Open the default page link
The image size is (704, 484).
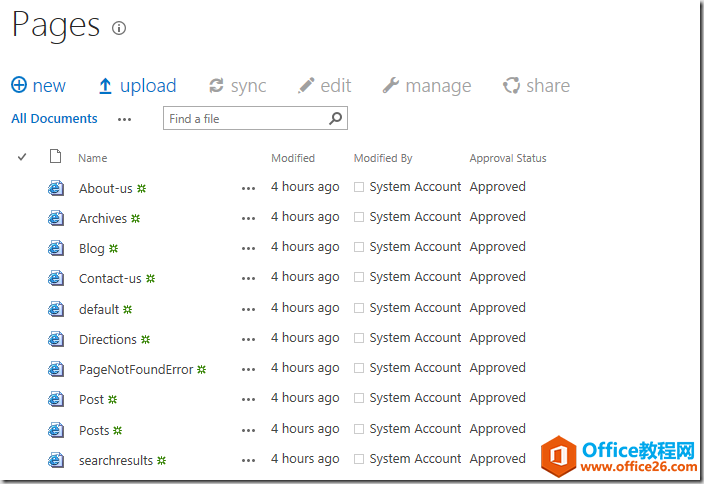point(99,309)
